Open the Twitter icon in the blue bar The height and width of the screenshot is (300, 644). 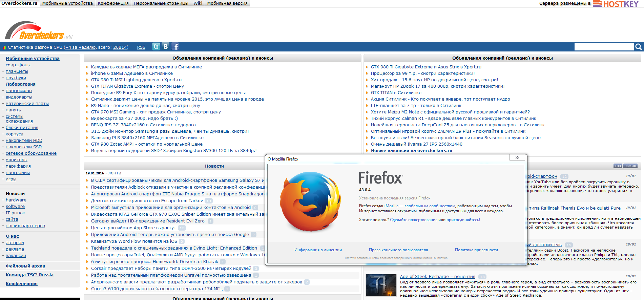tap(156, 47)
